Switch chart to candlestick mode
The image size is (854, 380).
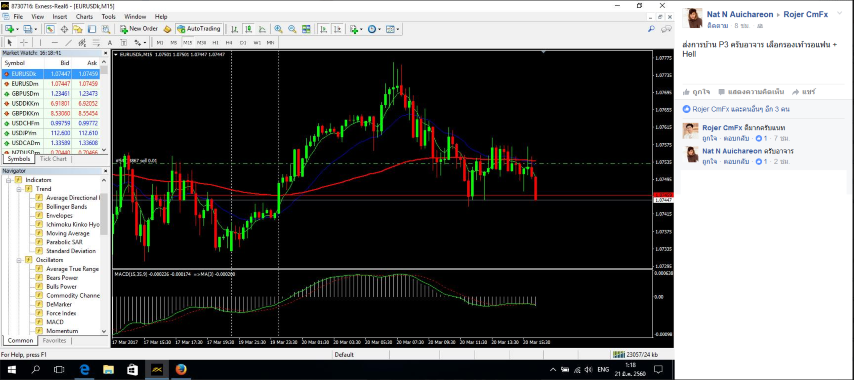[x=248, y=29]
